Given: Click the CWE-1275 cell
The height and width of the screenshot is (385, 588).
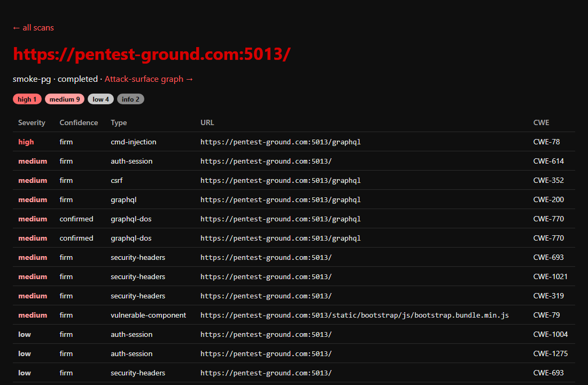Looking at the screenshot, I should (551, 353).
